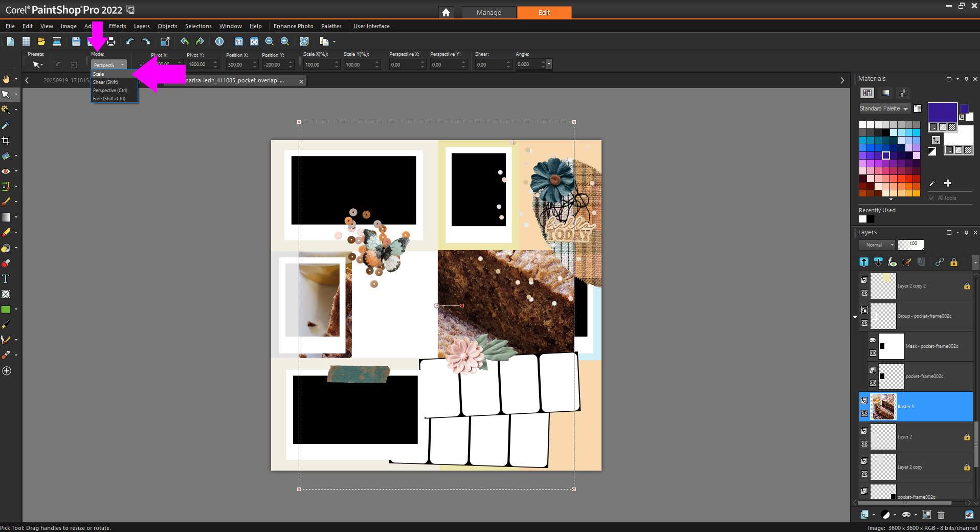Pick the Sample Color eyedropper in Materials

(932, 183)
